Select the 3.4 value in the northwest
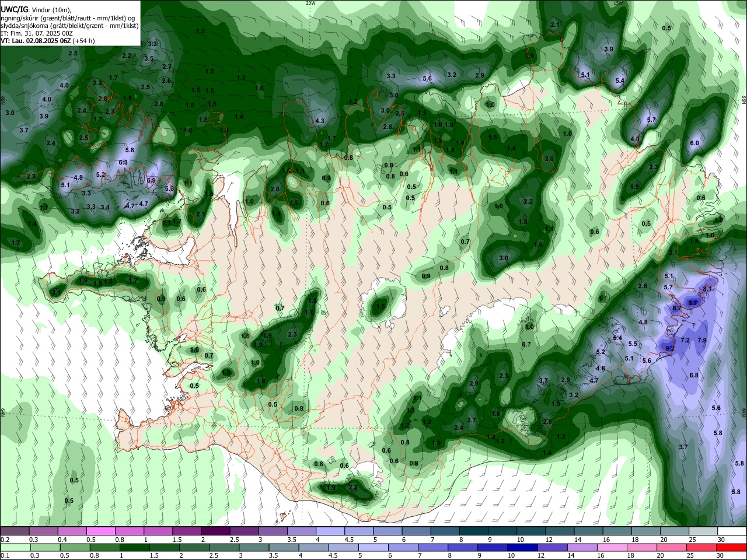 point(105,207)
